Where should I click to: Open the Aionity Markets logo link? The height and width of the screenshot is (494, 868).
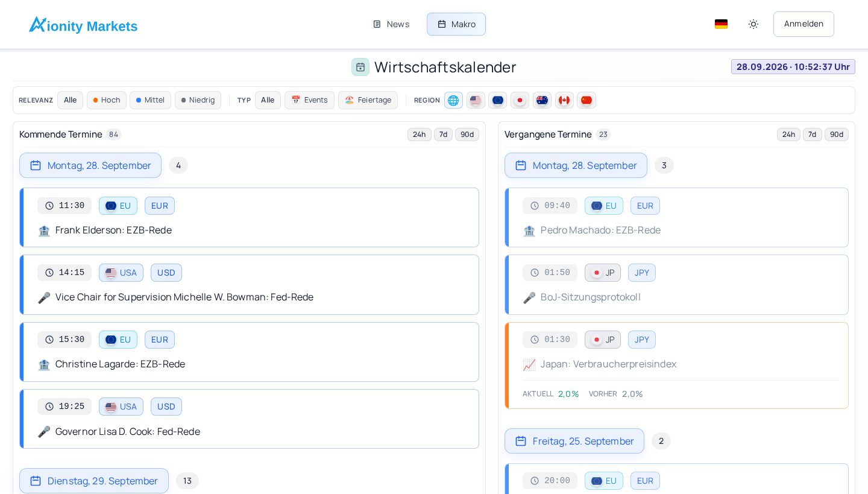tap(83, 25)
